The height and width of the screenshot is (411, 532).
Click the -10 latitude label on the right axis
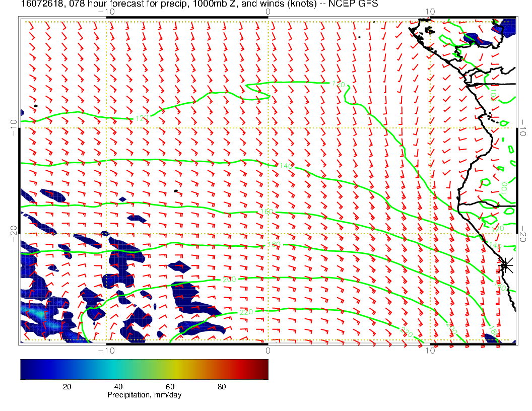click(523, 128)
